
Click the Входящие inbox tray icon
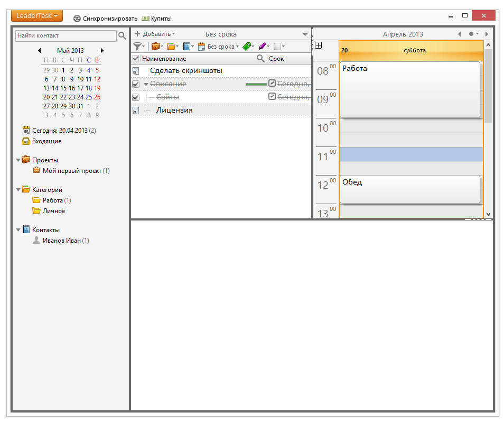pyautogui.click(x=26, y=141)
